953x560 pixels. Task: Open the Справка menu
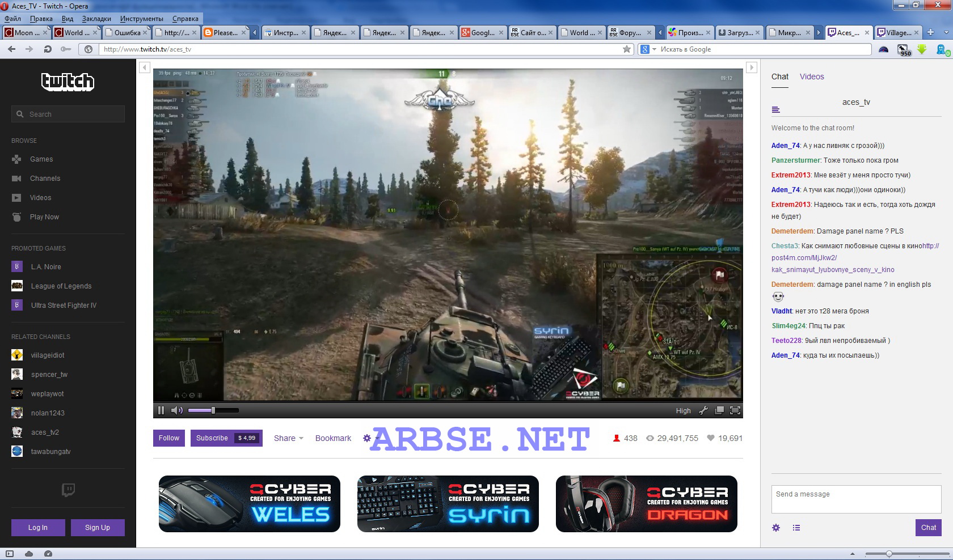185,19
